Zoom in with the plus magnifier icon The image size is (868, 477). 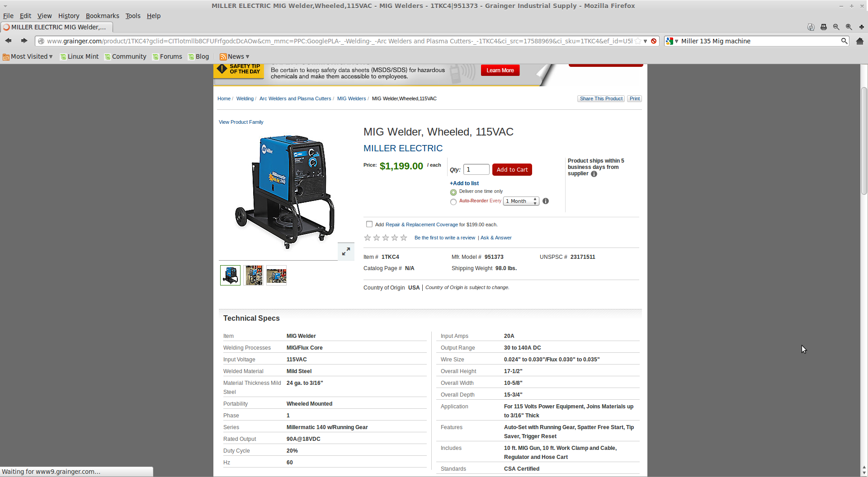pyautogui.click(x=849, y=27)
